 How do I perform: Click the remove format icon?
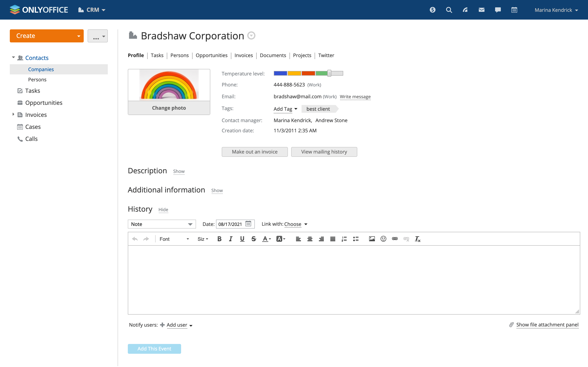click(418, 239)
